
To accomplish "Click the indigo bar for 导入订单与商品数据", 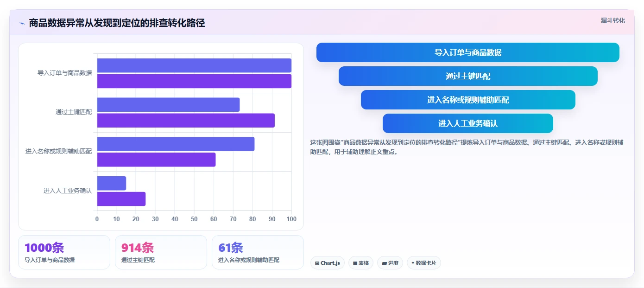I will (194, 65).
